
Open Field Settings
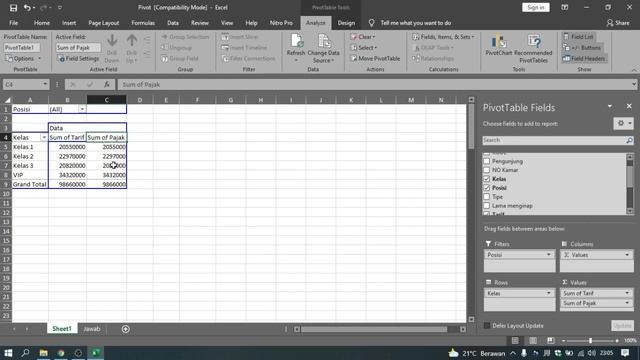click(x=79, y=59)
